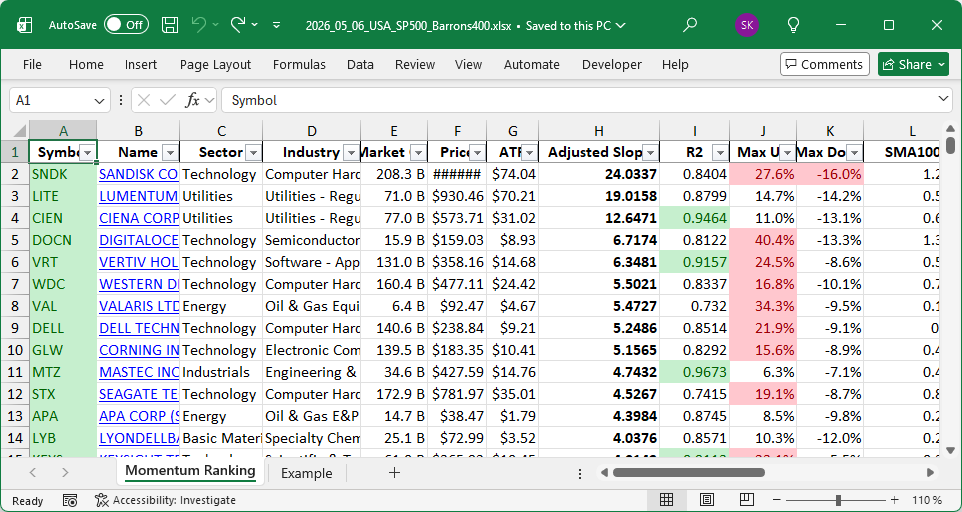Viewport: 962px width, 512px height.
Task: Open the Market Cap filter dropdown
Action: [418, 153]
